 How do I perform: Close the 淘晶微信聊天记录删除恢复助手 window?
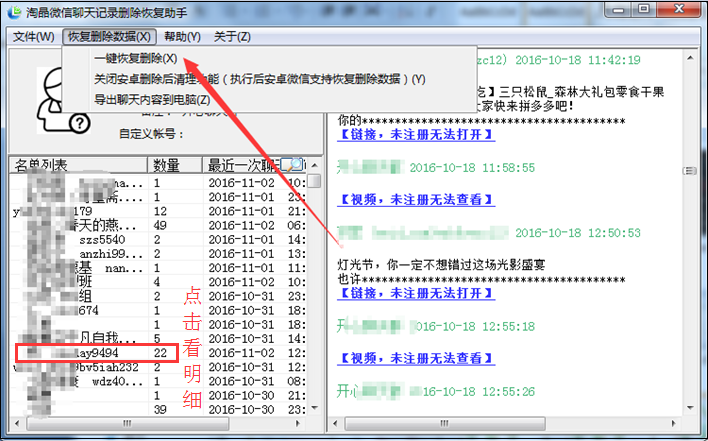679,9
